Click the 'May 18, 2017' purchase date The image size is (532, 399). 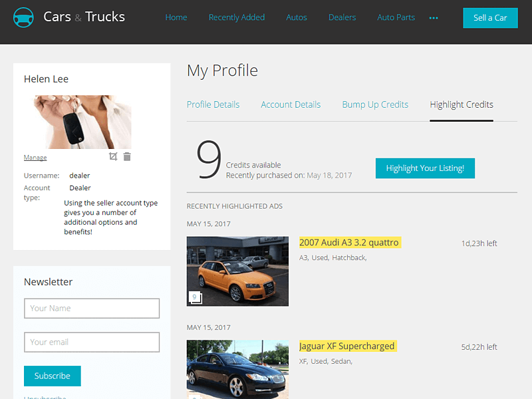329,176
